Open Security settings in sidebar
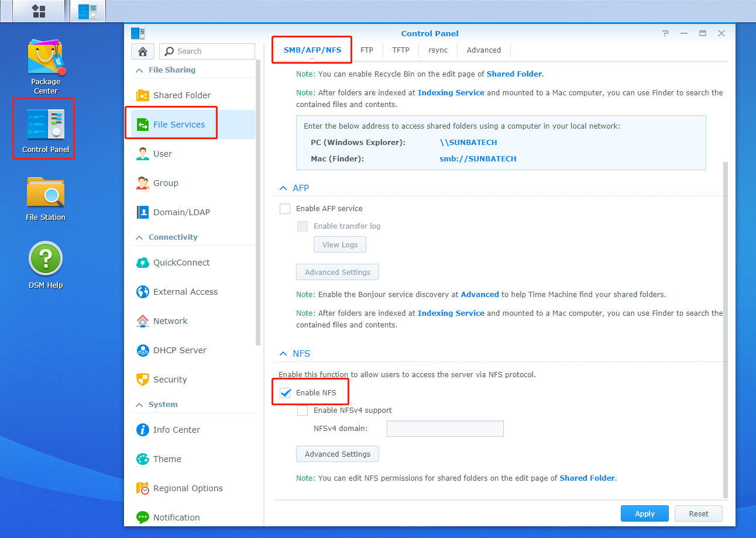 193,380
